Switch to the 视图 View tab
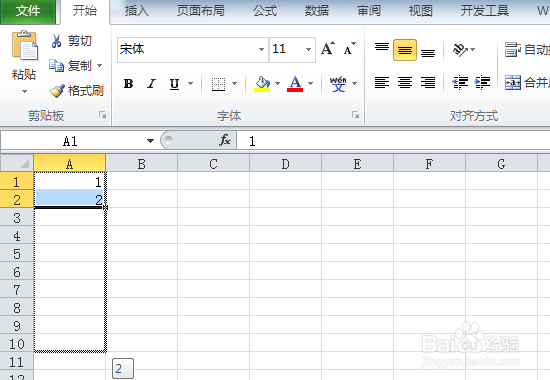The height and width of the screenshot is (380, 550). 421,11
